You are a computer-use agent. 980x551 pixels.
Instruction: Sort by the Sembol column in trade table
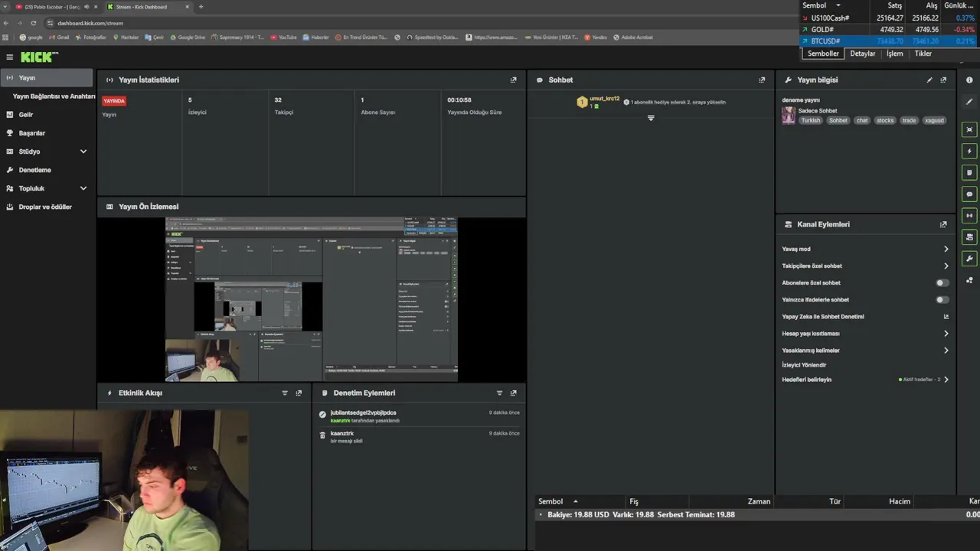click(550, 501)
